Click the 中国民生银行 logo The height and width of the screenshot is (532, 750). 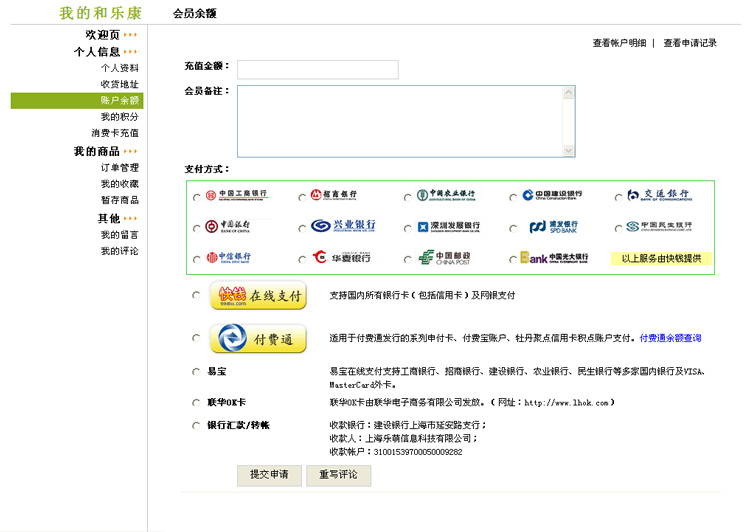pos(659,226)
